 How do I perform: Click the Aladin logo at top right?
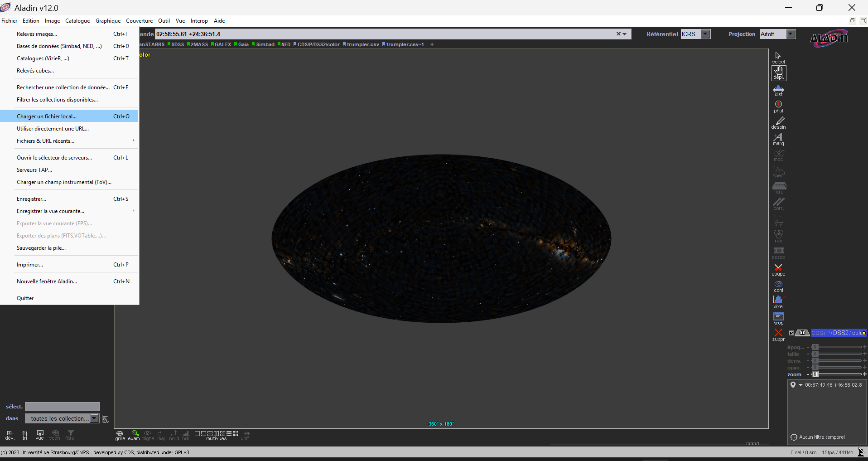point(829,38)
